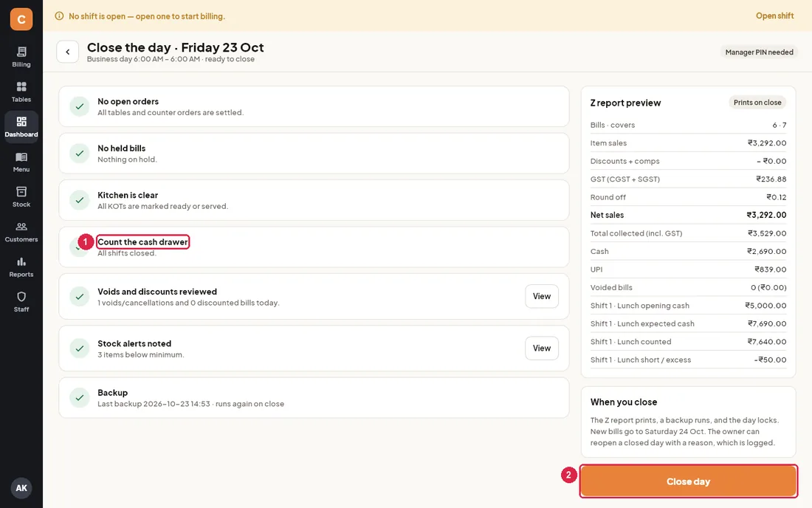Click the Item sales row label
The image size is (812, 508).
608,143
